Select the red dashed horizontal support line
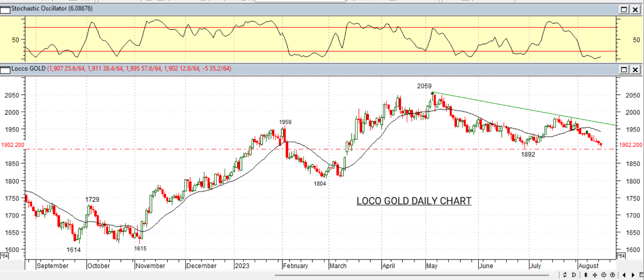644x280 pixels. click(320, 149)
